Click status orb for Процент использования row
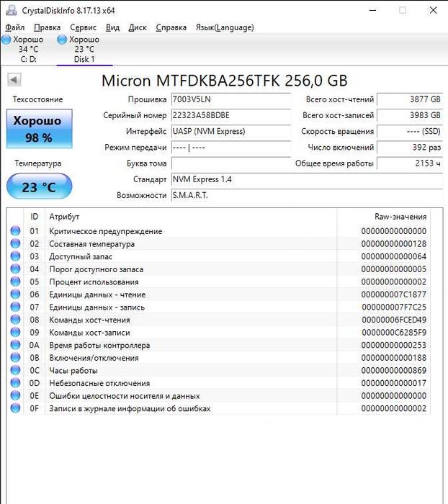Viewport: 448px width, 504px height. coord(15,282)
